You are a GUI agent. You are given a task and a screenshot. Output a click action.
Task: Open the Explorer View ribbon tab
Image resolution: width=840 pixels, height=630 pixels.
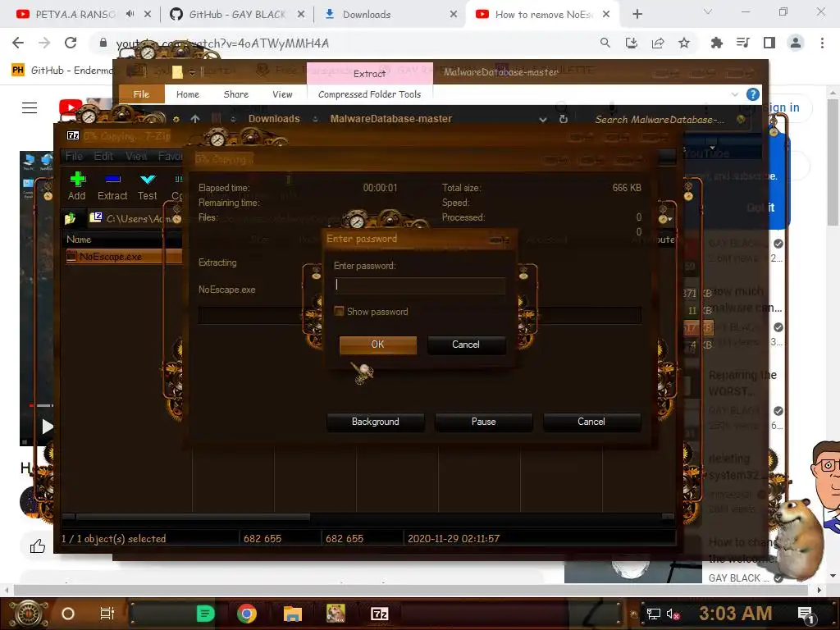[x=282, y=94]
